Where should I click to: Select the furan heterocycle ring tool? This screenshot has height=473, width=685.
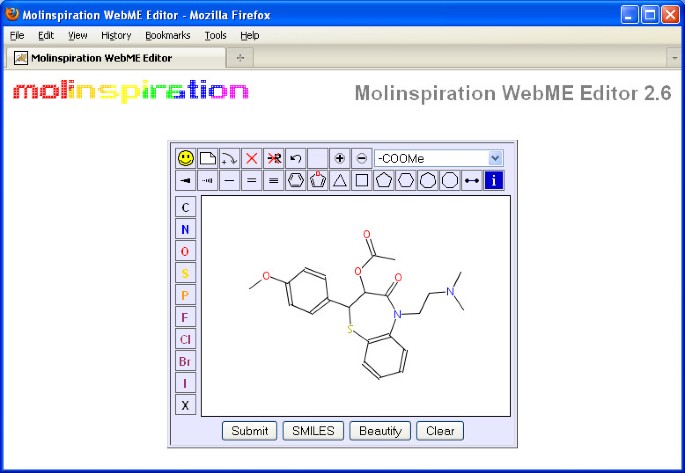[318, 180]
